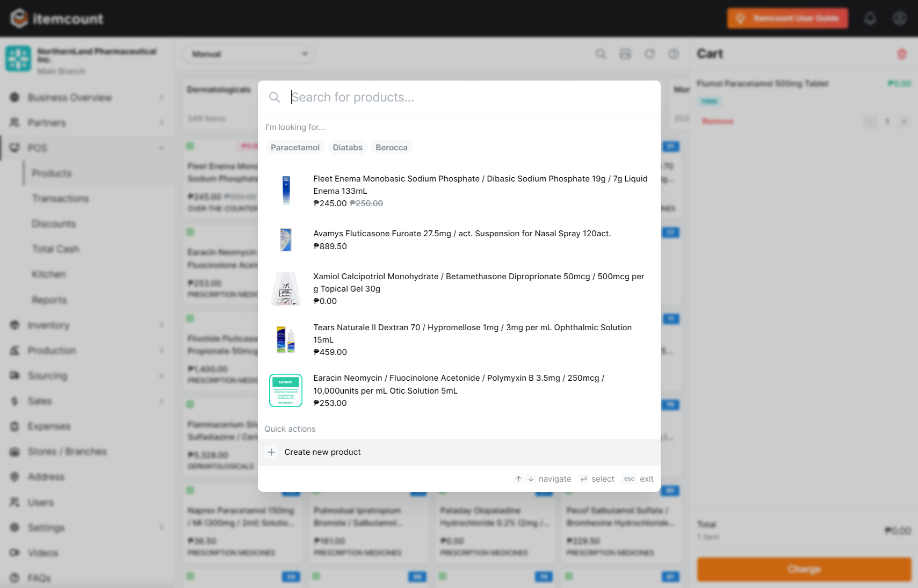Viewport: 918px width, 588px height.
Task: Click the Fleet Enema product thumbnail
Action: click(x=286, y=191)
